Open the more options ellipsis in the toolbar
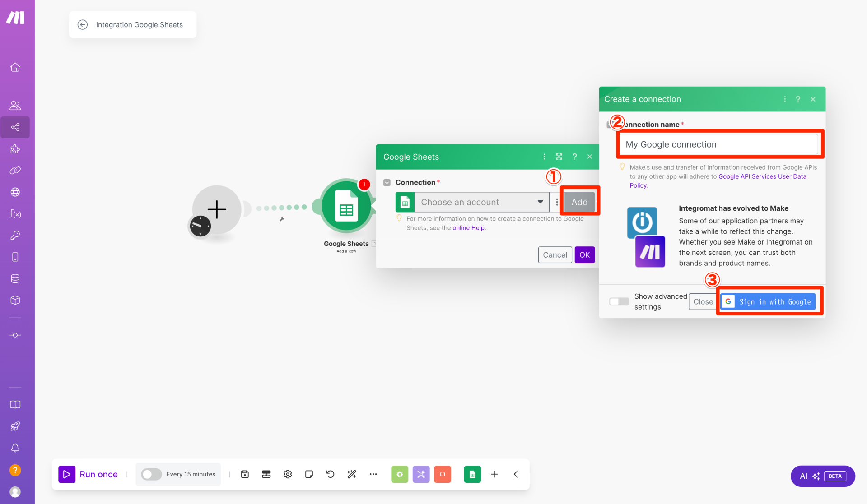 coord(373,474)
